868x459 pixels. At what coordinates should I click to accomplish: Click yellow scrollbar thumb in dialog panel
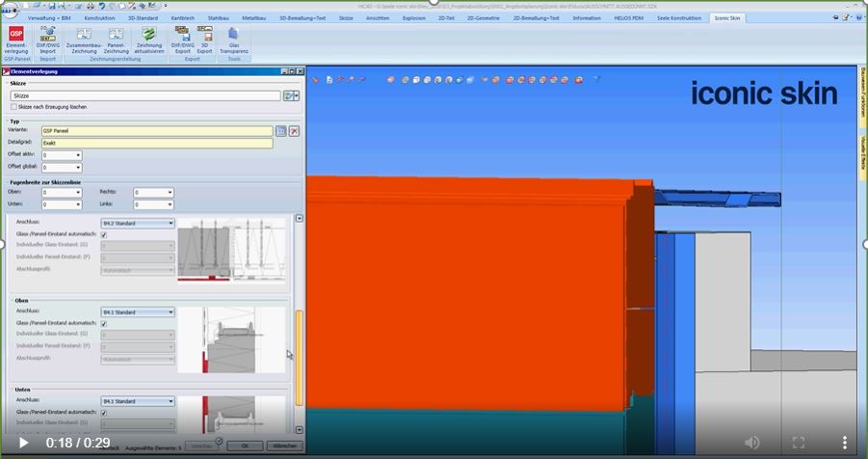coord(300,358)
